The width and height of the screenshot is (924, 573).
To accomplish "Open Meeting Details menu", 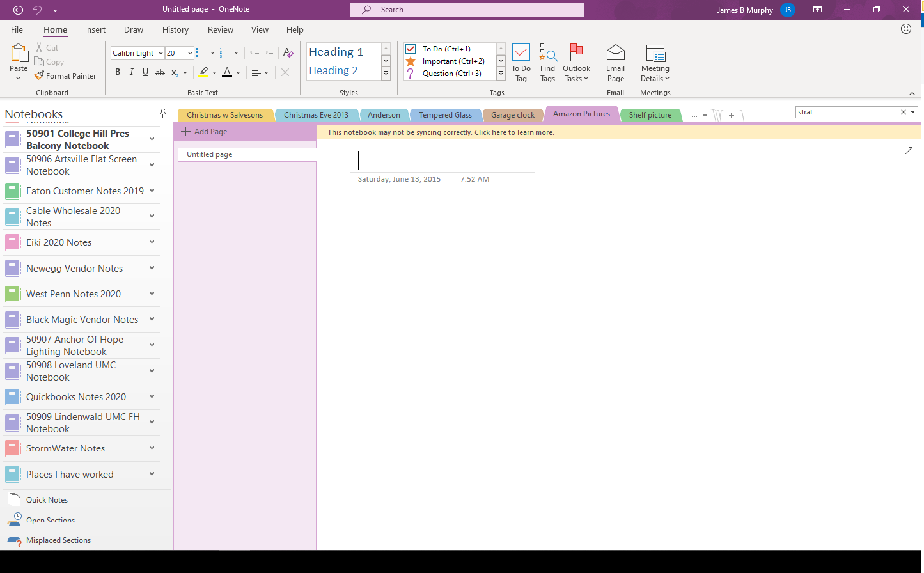I will click(655, 63).
